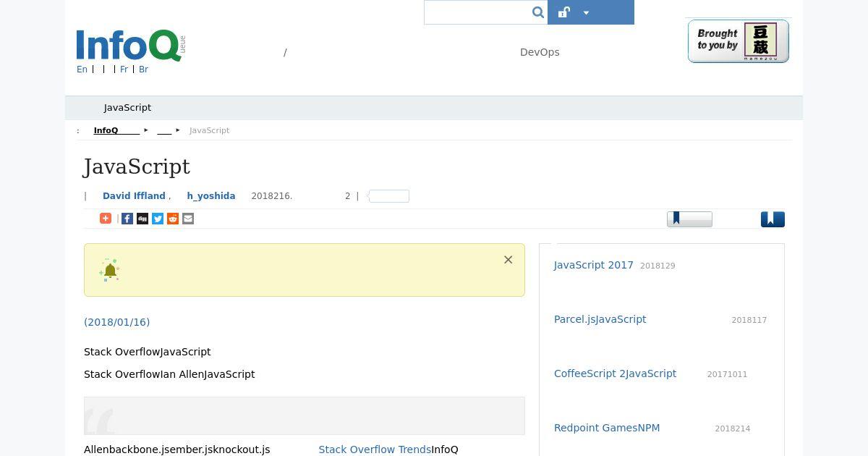Viewport: 868px width, 456px height.
Task: Open the DevOps topic menu
Action: point(540,52)
